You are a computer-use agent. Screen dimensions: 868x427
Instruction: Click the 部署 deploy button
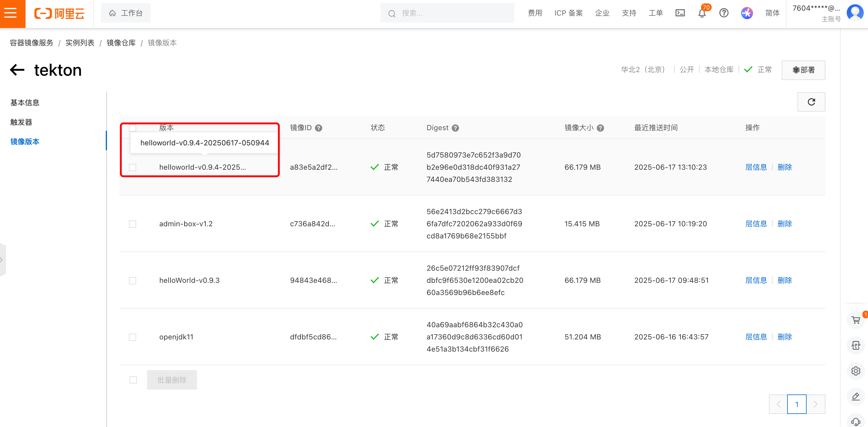tap(803, 70)
